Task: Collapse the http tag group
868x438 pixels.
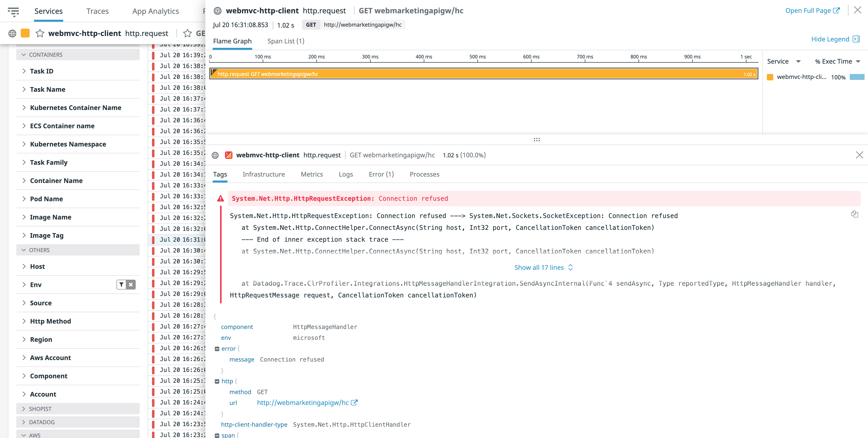Action: click(x=217, y=381)
